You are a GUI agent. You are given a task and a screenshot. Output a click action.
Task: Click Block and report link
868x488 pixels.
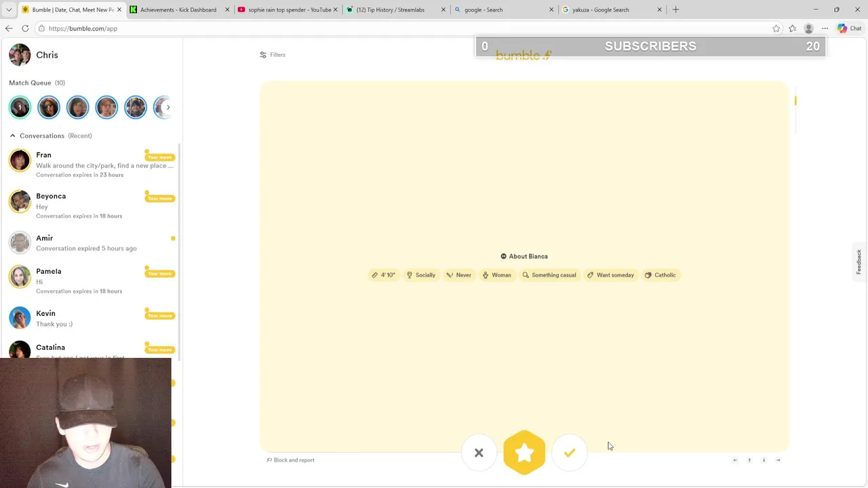[x=291, y=460]
